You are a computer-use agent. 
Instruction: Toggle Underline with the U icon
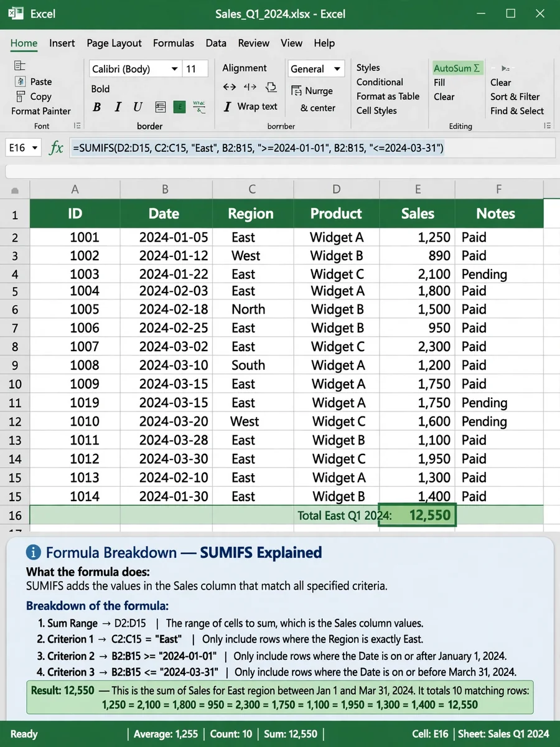point(138,107)
